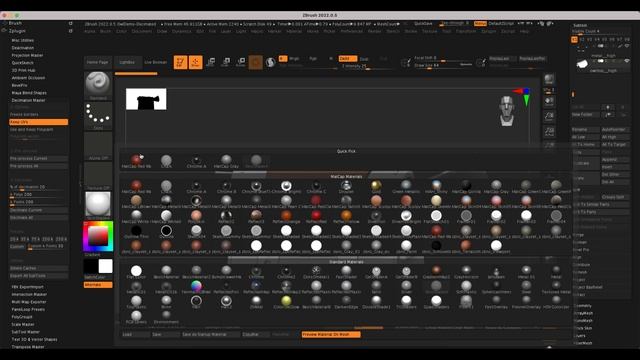Image resolution: width=640 pixels, height=360 pixels.
Task: Switch to the Home Page tab
Action: point(98,62)
